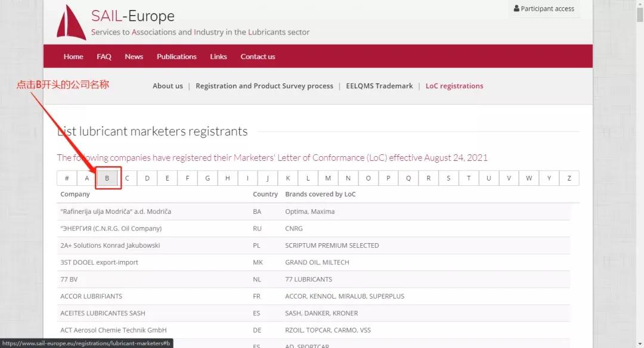Open the Links menu item
The width and height of the screenshot is (644, 348).
coord(218,57)
